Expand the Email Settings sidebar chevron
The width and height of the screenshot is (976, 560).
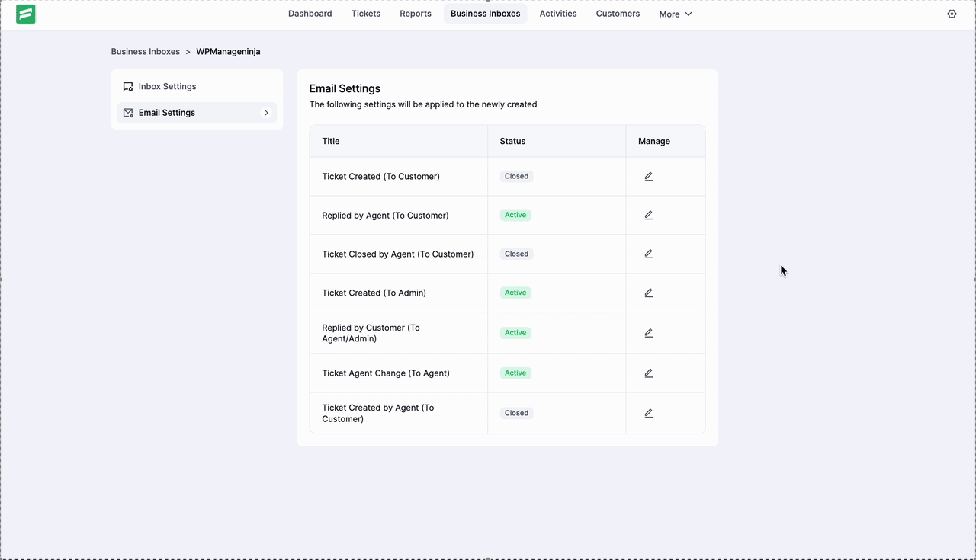coord(266,112)
